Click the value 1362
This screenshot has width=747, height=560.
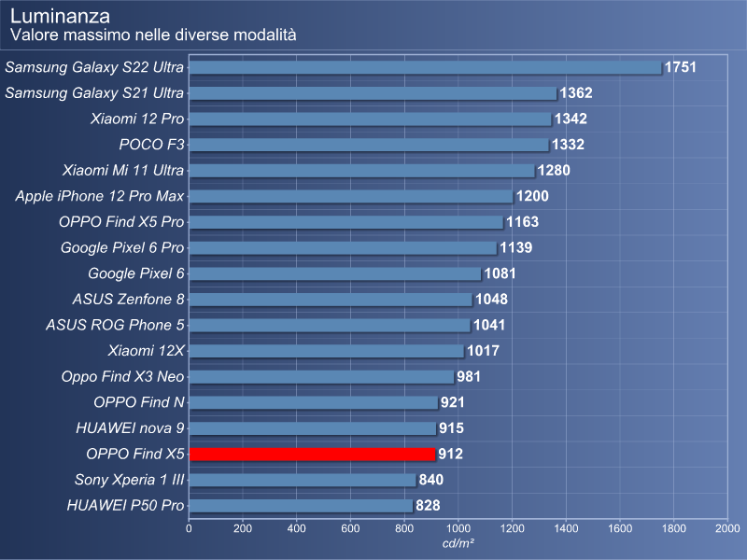576,92
